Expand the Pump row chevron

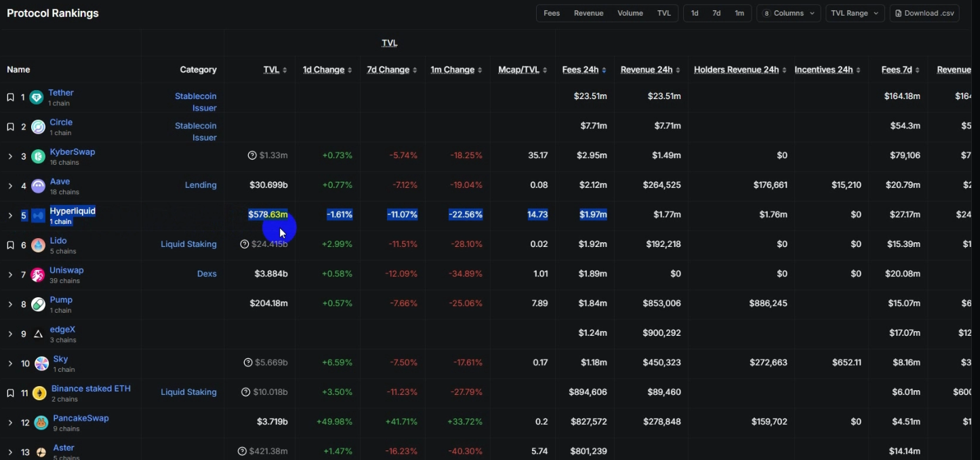(x=10, y=305)
